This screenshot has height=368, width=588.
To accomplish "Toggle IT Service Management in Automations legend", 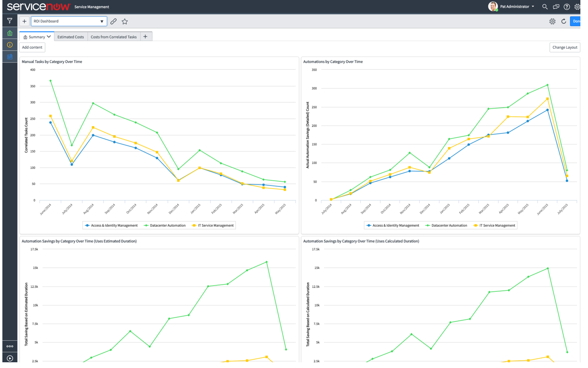I will [494, 225].
